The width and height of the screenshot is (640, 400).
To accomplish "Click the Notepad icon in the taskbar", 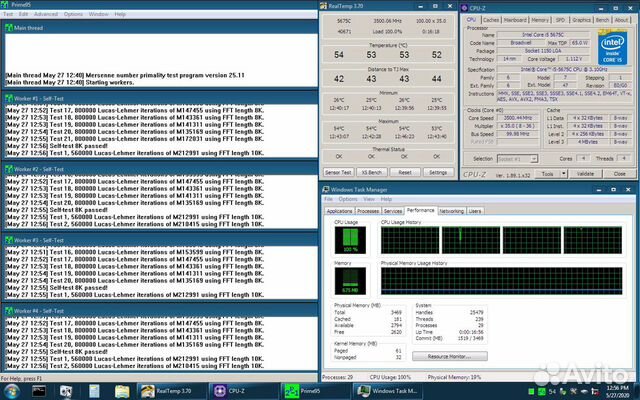I will (x=94, y=391).
